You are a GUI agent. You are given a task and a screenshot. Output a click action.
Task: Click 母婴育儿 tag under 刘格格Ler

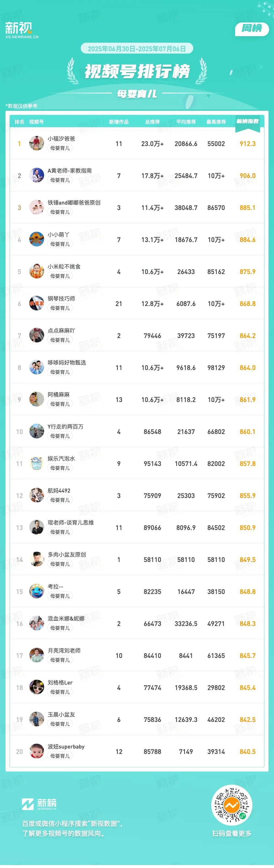[60, 692]
